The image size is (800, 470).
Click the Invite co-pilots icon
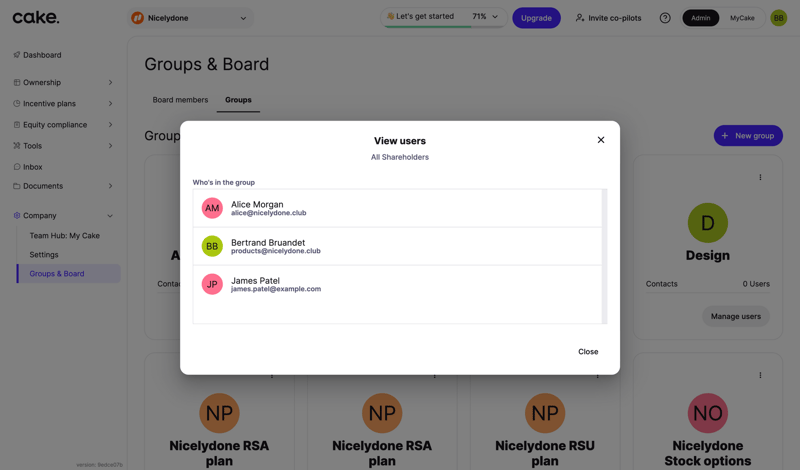(580, 18)
